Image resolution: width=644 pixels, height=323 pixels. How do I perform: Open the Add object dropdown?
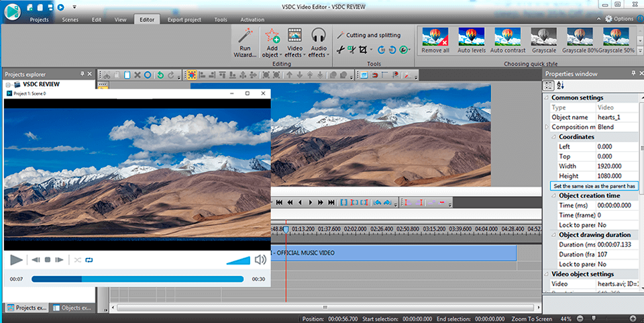272,43
